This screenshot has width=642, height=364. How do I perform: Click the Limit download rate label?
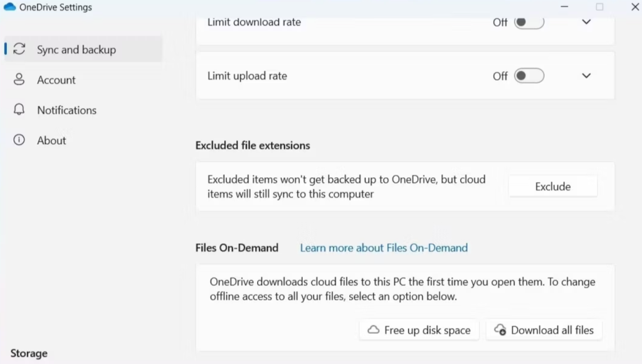(254, 22)
